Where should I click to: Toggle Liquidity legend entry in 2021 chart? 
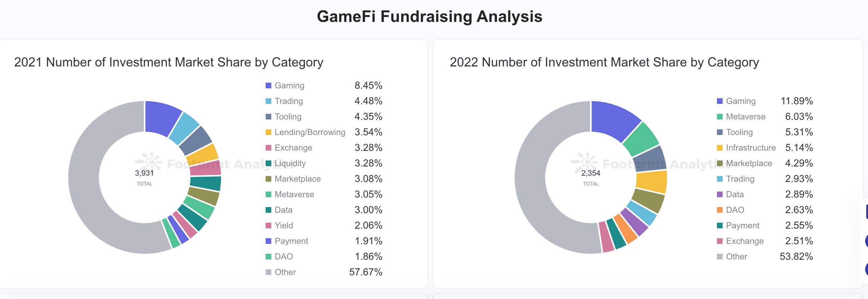pyautogui.click(x=290, y=163)
